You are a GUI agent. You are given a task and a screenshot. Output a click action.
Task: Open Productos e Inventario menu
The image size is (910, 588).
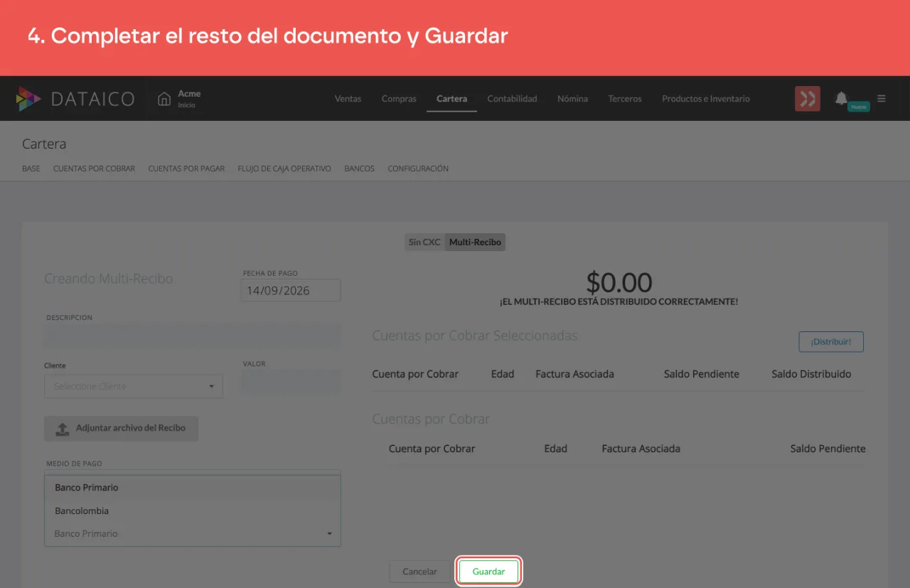(x=706, y=99)
